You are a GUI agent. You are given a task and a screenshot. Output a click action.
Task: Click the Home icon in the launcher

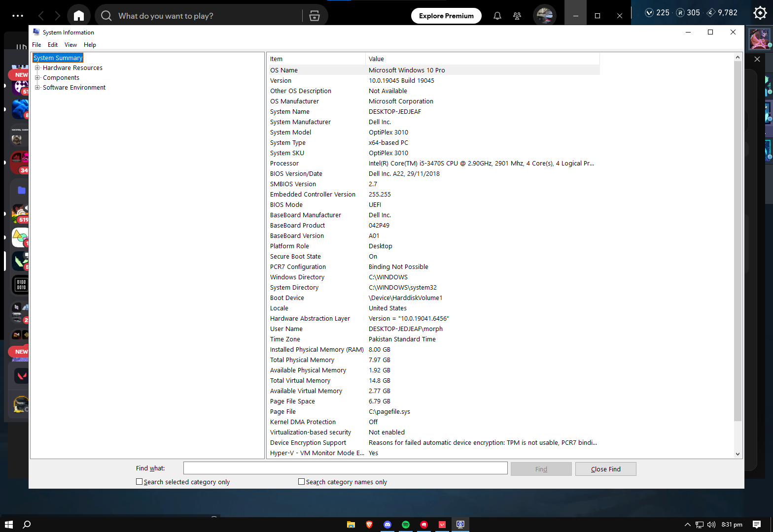tap(79, 16)
